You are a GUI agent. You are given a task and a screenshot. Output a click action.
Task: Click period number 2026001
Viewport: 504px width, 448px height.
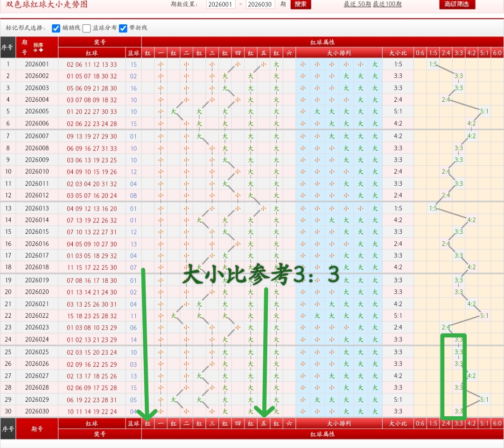[x=37, y=64]
